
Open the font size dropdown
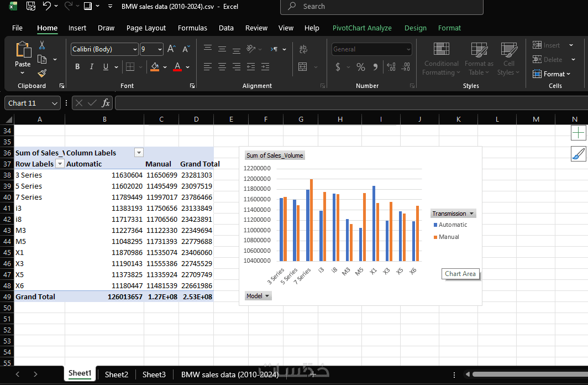160,49
